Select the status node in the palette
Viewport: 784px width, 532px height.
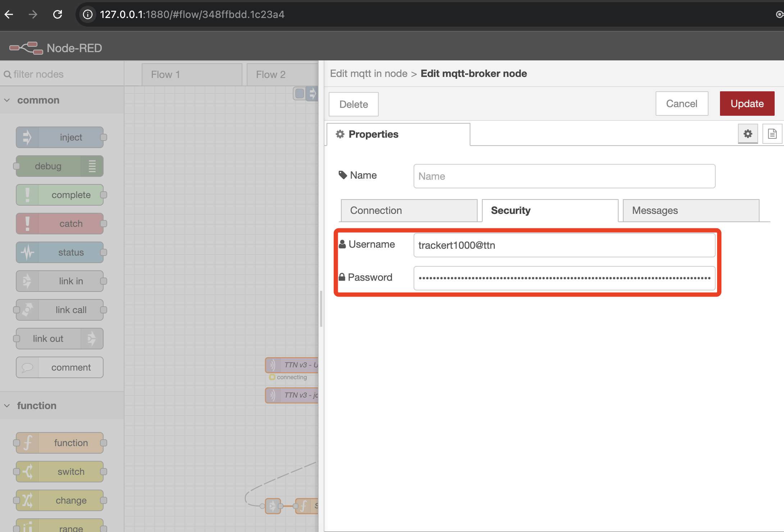point(60,252)
